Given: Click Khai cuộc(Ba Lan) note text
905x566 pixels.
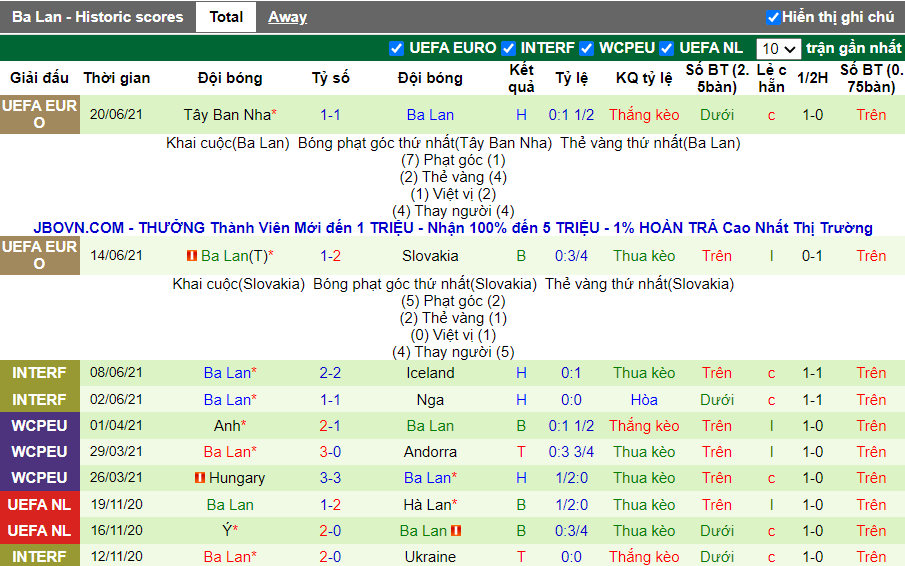Looking at the screenshot, I should pos(227,143).
